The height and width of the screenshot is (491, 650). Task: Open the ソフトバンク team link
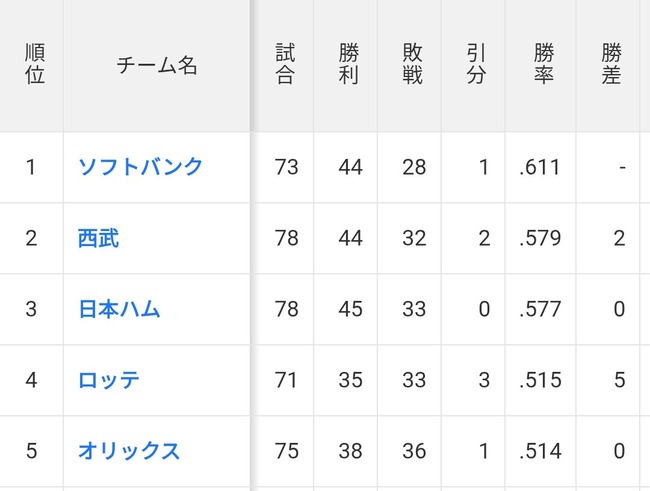[140, 167]
